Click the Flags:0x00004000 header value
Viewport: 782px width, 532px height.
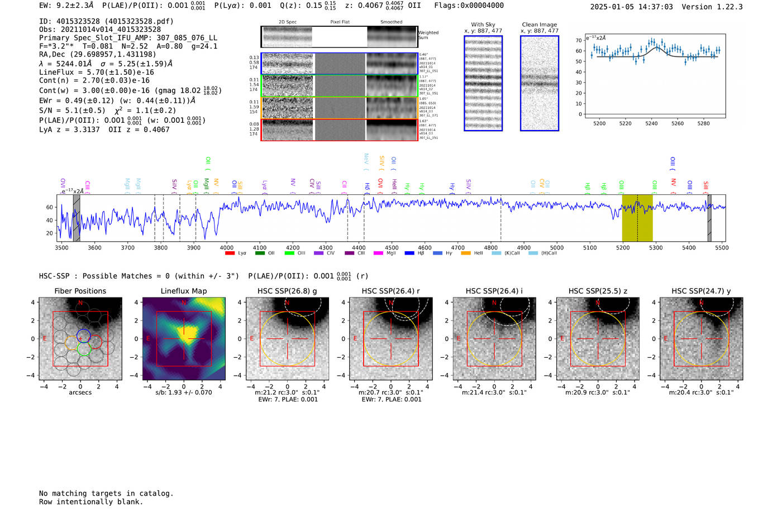pos(469,6)
